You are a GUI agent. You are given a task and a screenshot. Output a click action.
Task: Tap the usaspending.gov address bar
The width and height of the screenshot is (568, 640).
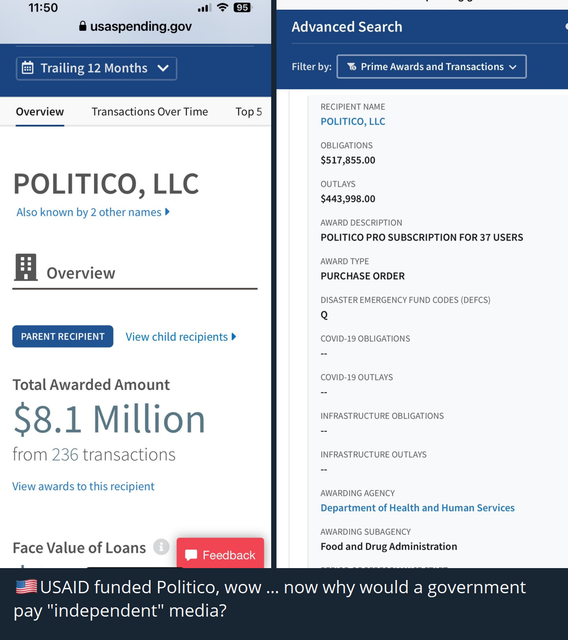pos(135,26)
